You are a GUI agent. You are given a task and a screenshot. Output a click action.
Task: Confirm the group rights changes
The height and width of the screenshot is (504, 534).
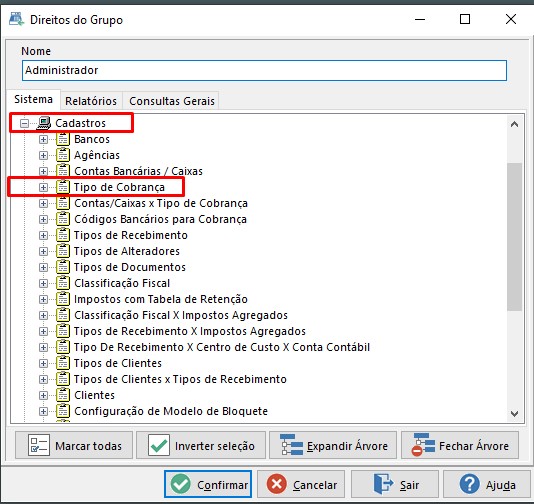pos(208,484)
